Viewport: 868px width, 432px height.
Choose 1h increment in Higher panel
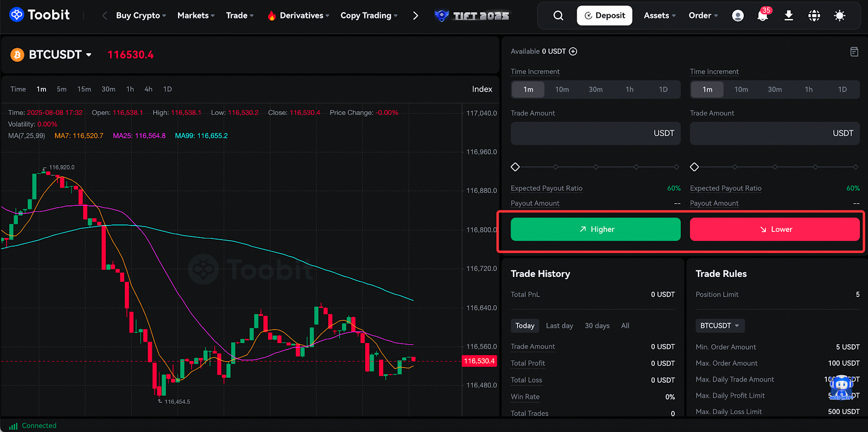629,89
